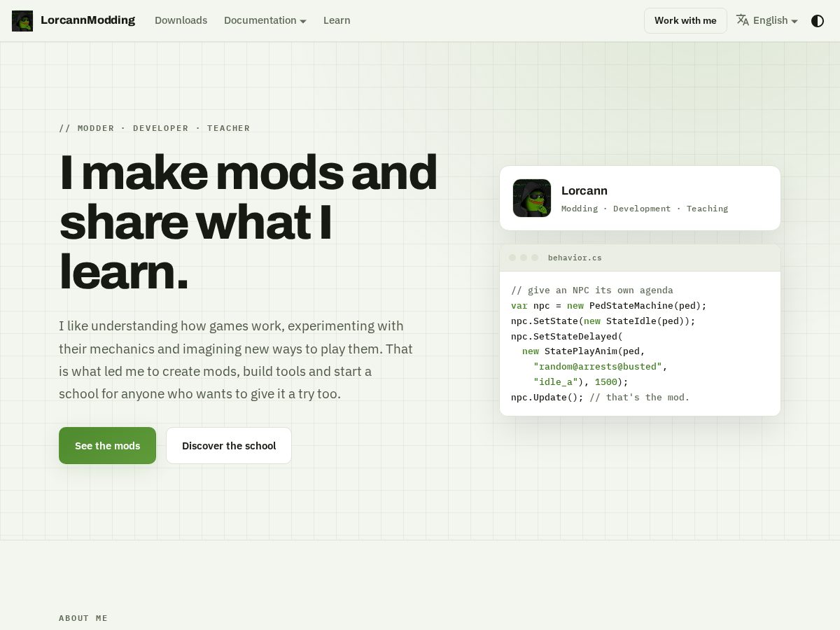Click the npc.SetStateDelayed( code line

(x=567, y=336)
